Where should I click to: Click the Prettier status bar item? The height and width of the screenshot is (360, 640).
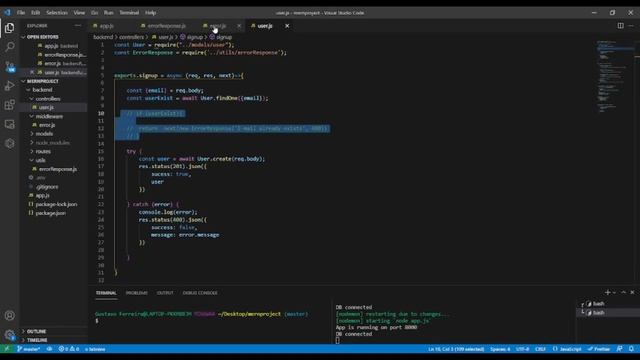point(599,349)
